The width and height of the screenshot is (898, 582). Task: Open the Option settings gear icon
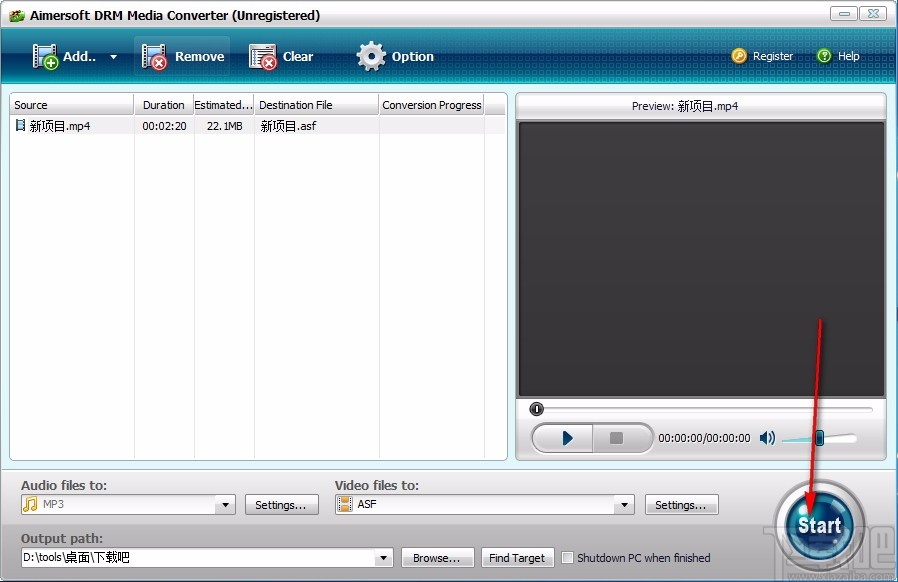pos(370,56)
